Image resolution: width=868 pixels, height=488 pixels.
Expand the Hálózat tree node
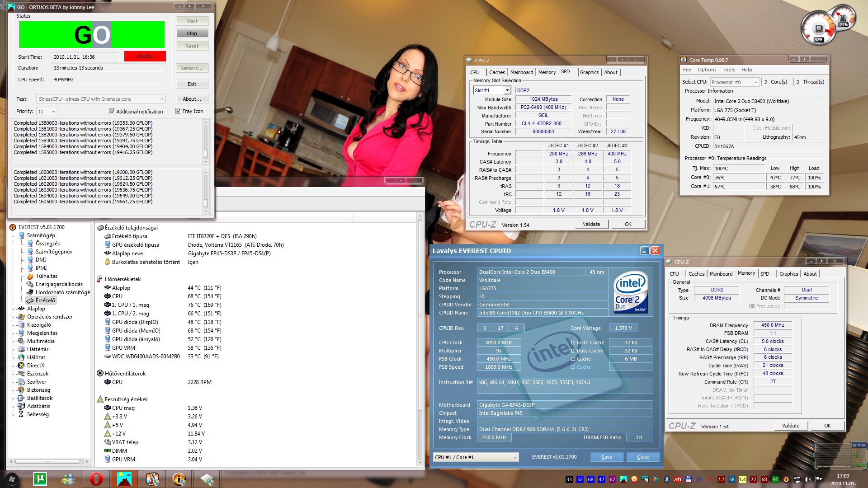pyautogui.click(x=14, y=357)
